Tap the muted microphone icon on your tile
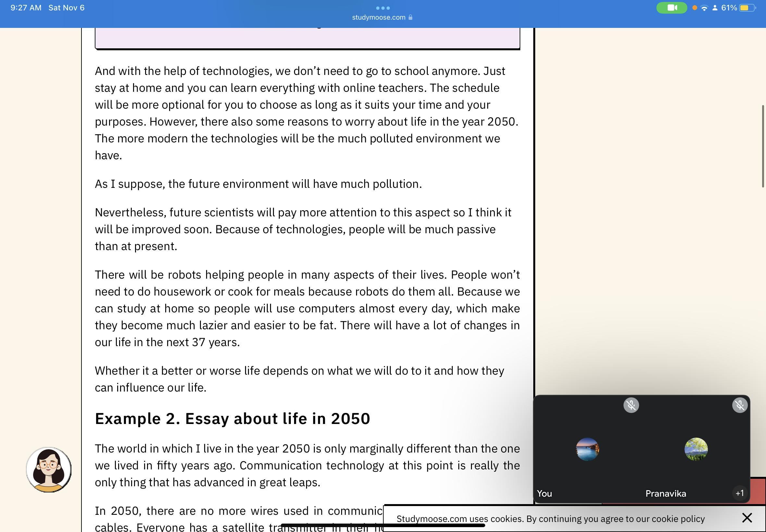 631,405
